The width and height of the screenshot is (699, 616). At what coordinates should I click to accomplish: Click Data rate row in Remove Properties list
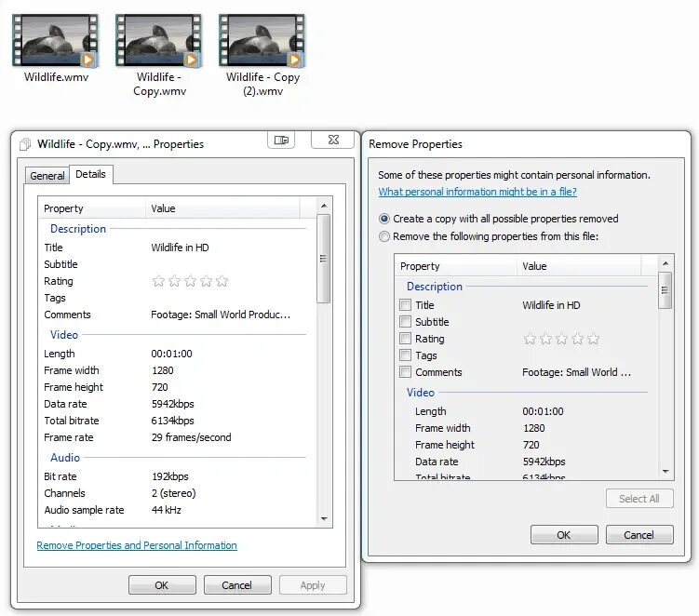click(526, 462)
